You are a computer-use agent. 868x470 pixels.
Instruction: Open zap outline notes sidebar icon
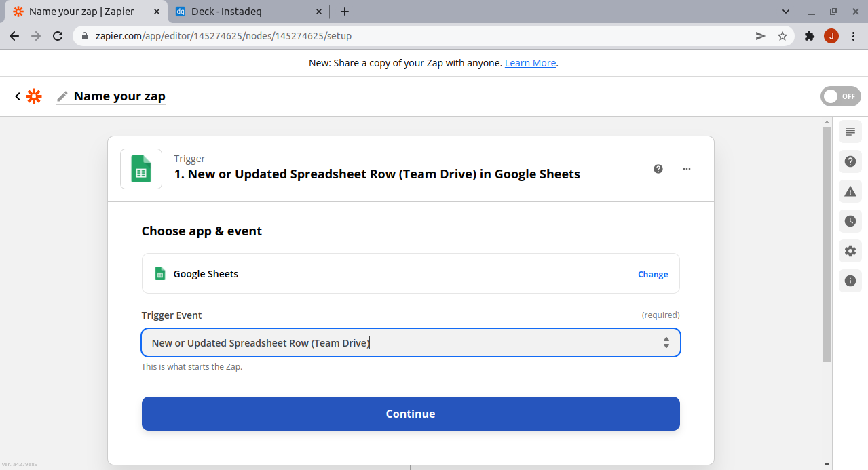[x=850, y=132]
